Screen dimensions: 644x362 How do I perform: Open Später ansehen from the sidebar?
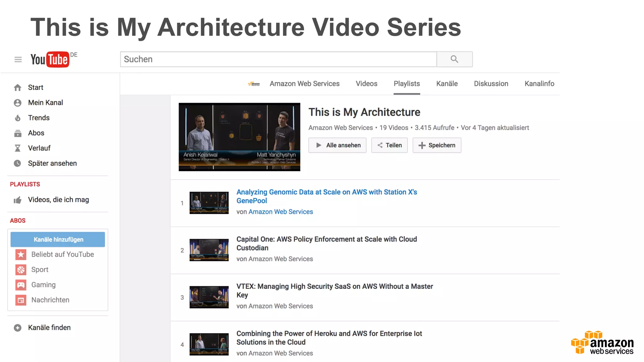pos(52,163)
